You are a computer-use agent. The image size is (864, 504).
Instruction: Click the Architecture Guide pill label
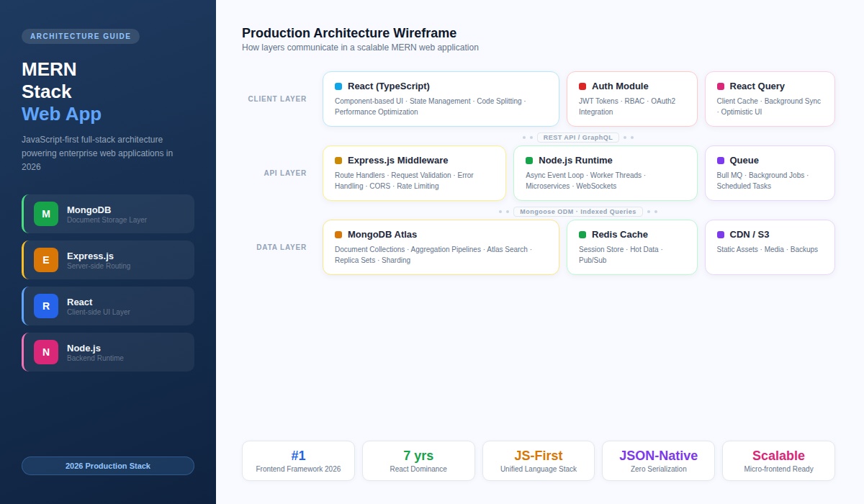[81, 36]
